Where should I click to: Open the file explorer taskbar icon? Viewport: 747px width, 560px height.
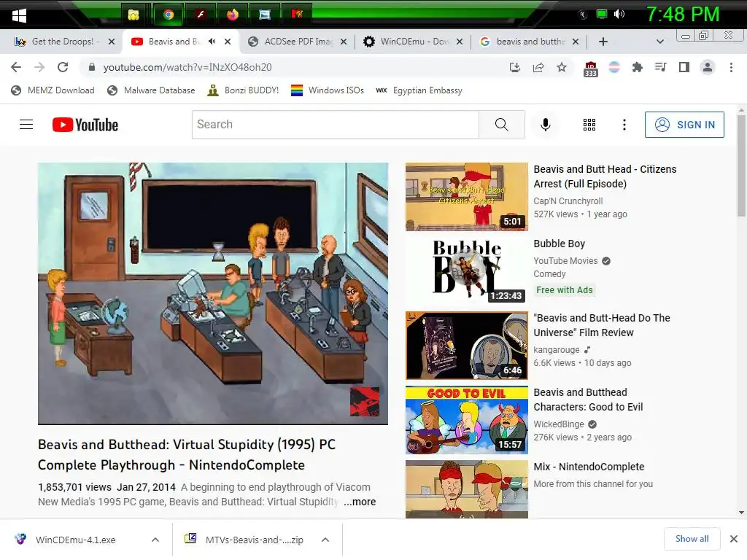tap(133, 15)
